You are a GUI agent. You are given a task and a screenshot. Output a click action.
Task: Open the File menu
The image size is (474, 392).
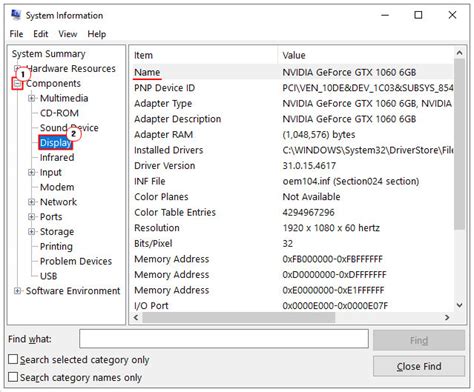tap(16, 34)
